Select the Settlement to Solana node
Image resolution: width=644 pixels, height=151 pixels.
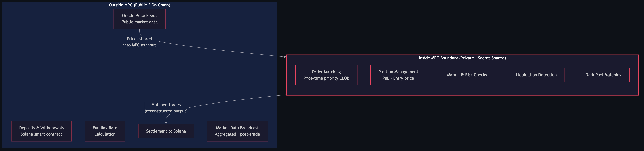pos(166,131)
